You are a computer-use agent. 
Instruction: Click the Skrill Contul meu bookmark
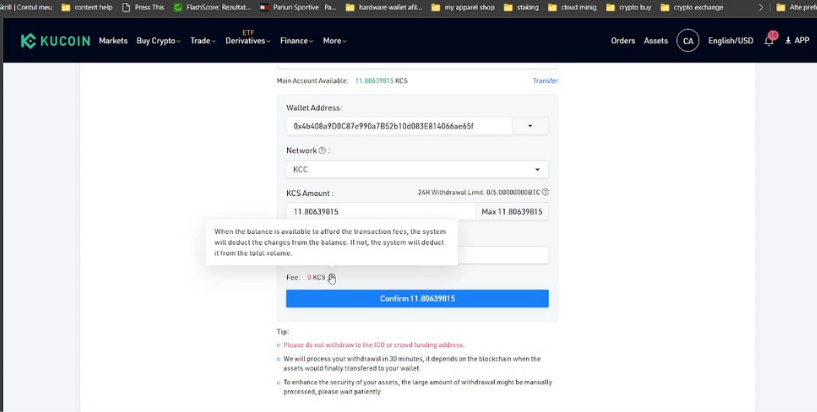(x=26, y=7)
